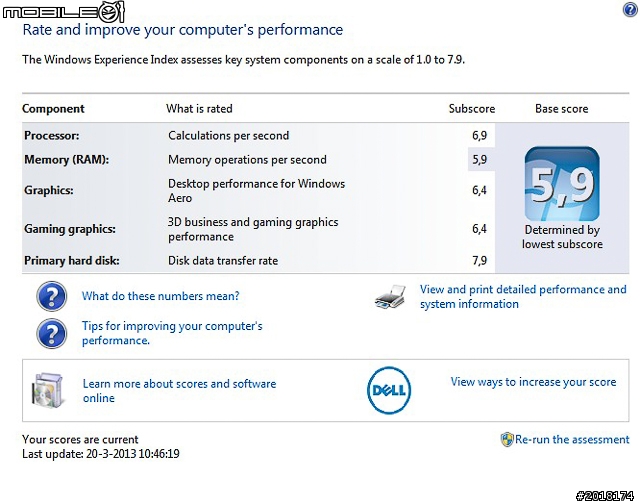Viewport: 640px width, 504px height.
Task: Click question mark icon beside performance tips
Action: 51,333
